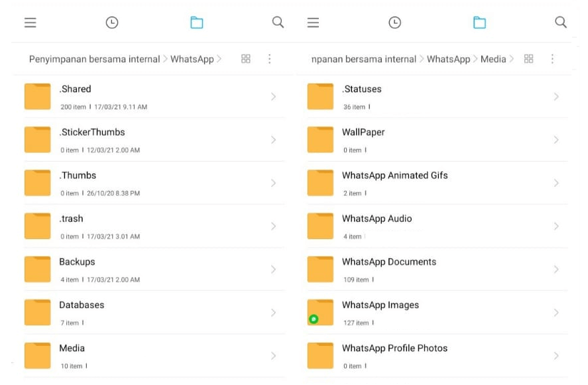Expand .StickerThumbs row chevron
Screen dimensions: 588x385
click(x=273, y=140)
